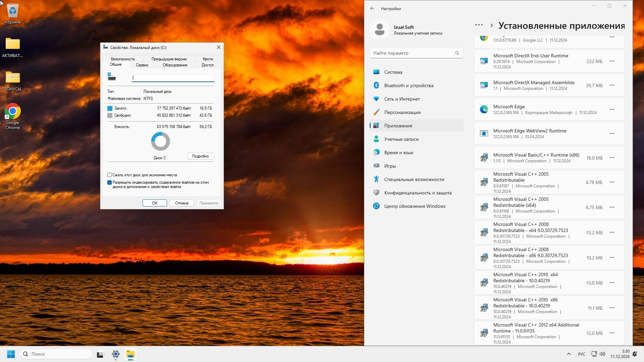Enable compress this disk checkbox
The image size is (644, 362).
pos(109,175)
